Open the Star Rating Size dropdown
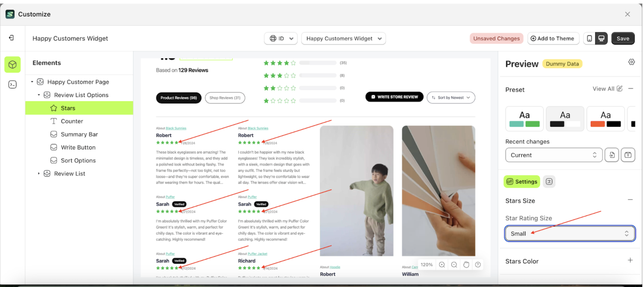 tap(570, 234)
